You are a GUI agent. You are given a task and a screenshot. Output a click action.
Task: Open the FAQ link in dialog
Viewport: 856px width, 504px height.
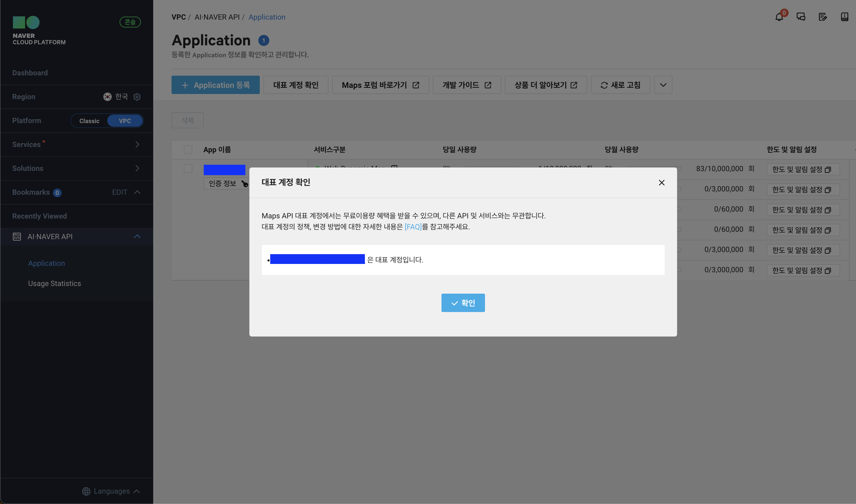[x=413, y=227]
